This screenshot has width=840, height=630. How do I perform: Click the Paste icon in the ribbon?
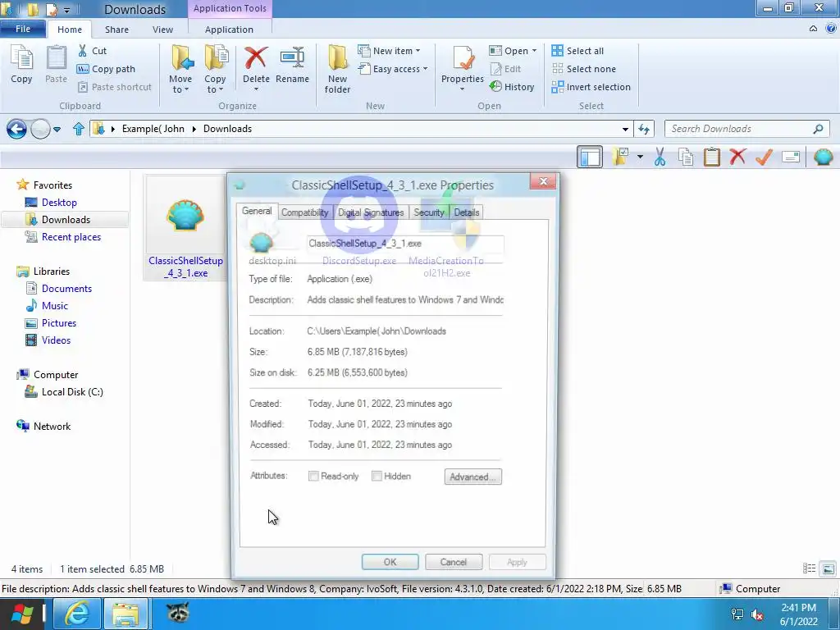57,64
